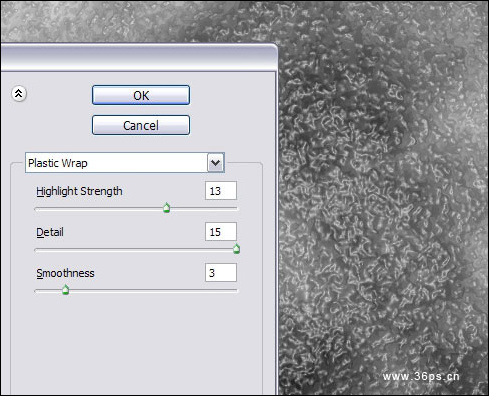Click the Highlight Strength label
This screenshot has height=396, width=489.
[79, 191]
